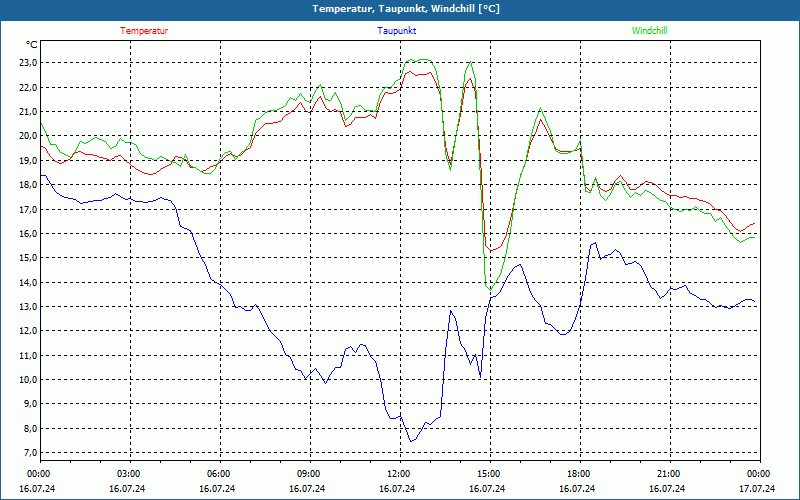Click the 21:00 time label on x-axis
The height and width of the screenshot is (500, 800).
668,474
